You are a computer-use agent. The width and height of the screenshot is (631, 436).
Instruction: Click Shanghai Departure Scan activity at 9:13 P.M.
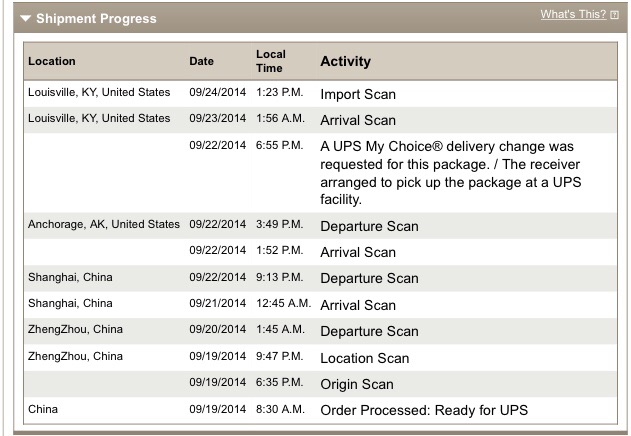click(x=369, y=278)
